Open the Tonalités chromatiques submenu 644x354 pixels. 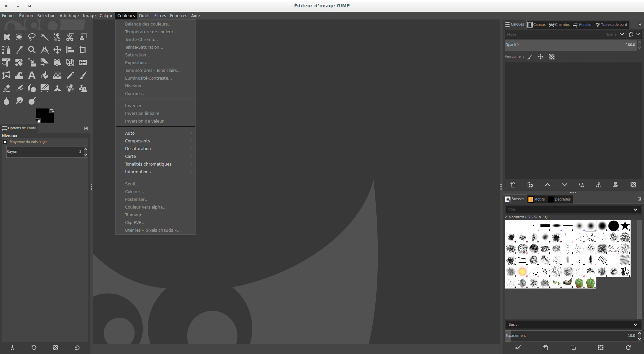pos(156,164)
